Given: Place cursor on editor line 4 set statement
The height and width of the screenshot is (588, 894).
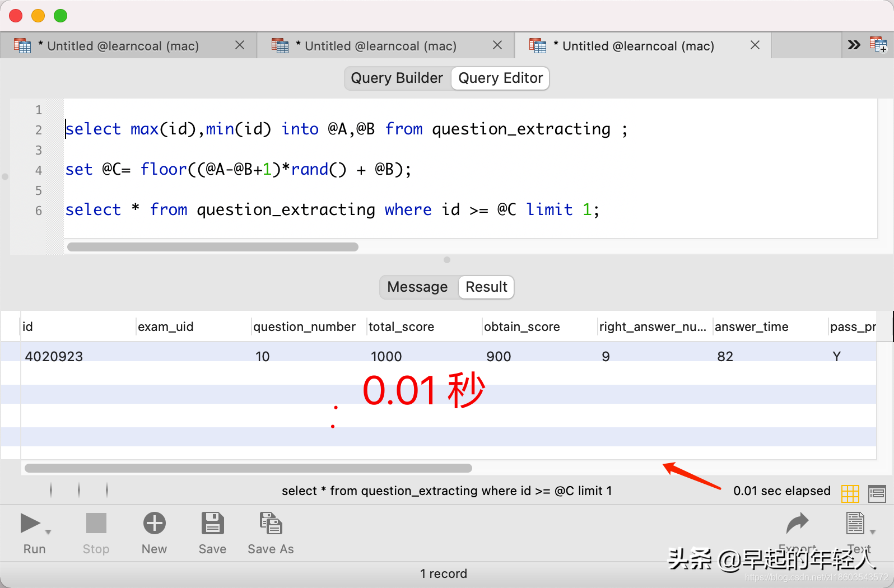Looking at the screenshot, I should coord(238,169).
